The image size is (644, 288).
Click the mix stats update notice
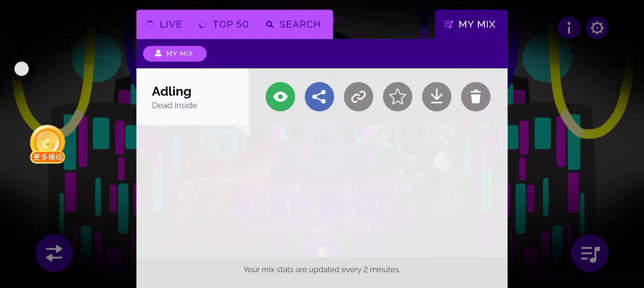[322, 270]
